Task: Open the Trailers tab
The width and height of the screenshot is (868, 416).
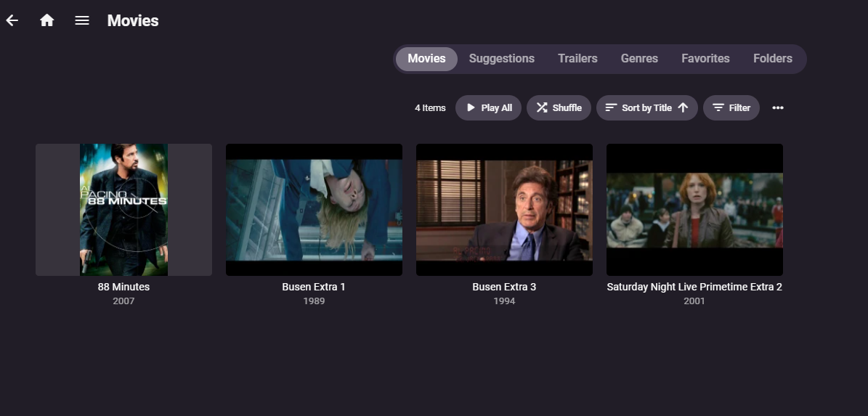Action: [x=577, y=59]
